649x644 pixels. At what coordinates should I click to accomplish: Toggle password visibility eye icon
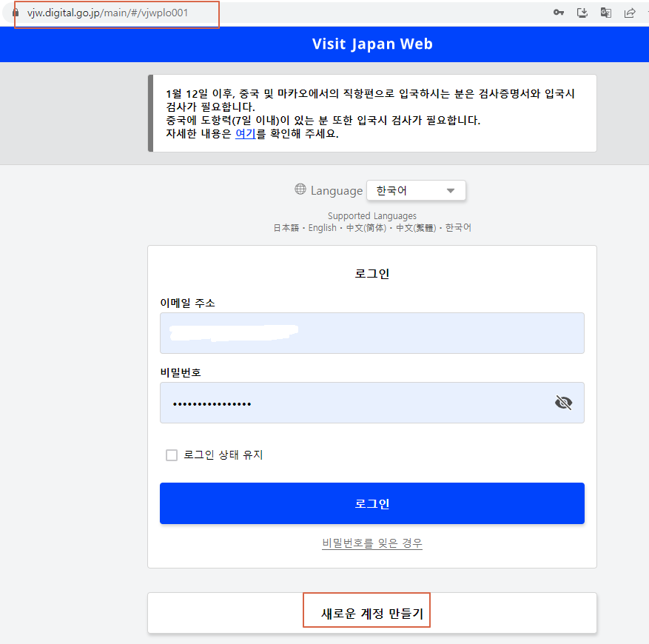563,403
